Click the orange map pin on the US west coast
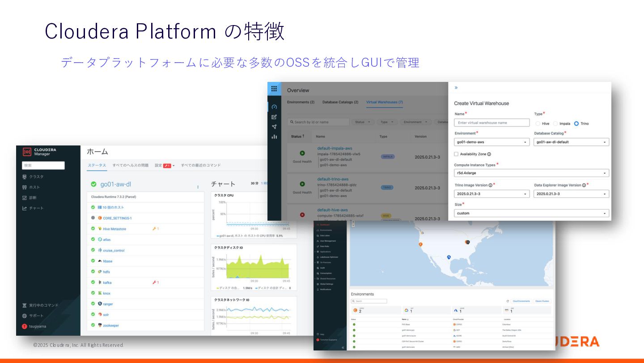644x363 pixels. pyautogui.click(x=420, y=244)
